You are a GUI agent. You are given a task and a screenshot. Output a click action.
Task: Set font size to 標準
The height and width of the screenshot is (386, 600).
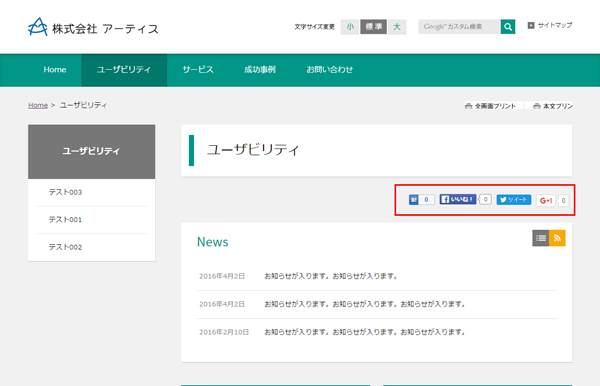373,27
